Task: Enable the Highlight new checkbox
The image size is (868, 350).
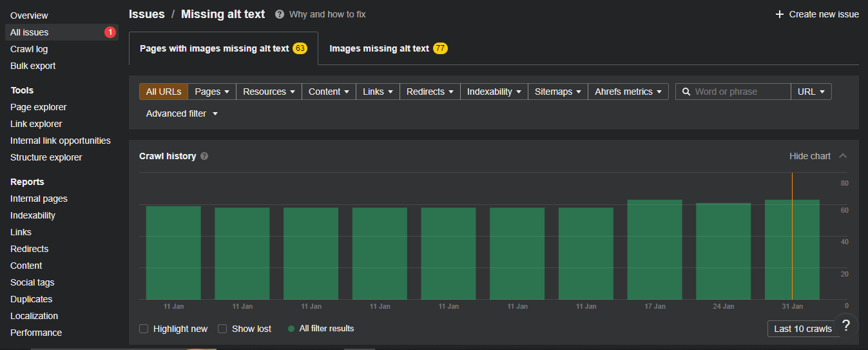Action: [x=144, y=329]
